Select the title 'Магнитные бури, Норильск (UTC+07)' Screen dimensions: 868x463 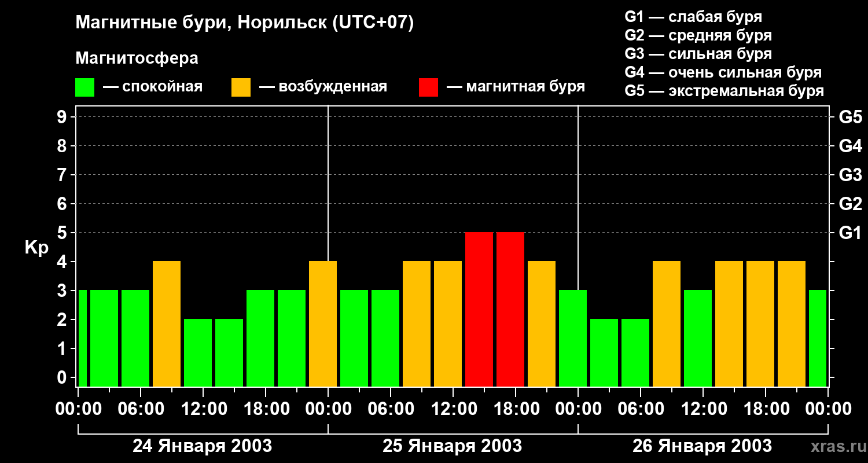(x=245, y=23)
